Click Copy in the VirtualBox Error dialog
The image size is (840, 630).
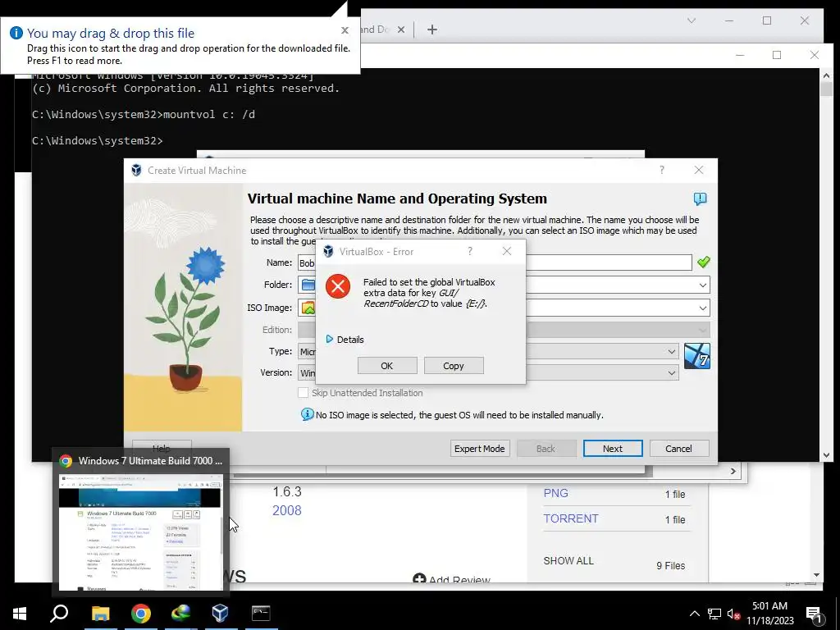click(453, 366)
